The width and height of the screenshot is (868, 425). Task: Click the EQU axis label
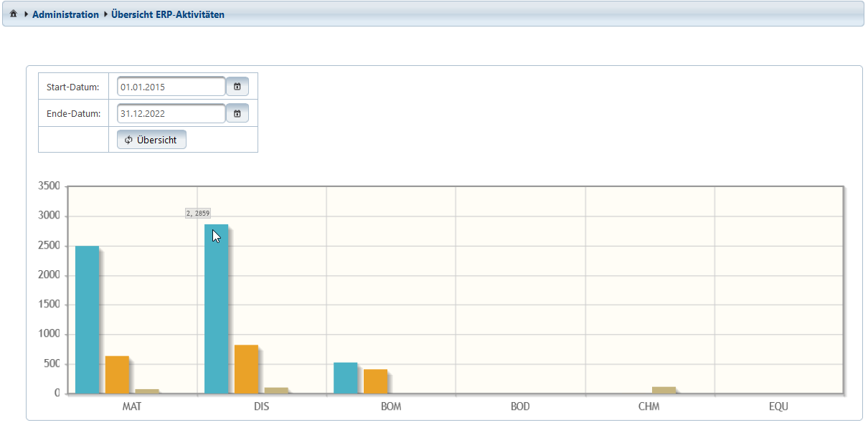pos(778,406)
